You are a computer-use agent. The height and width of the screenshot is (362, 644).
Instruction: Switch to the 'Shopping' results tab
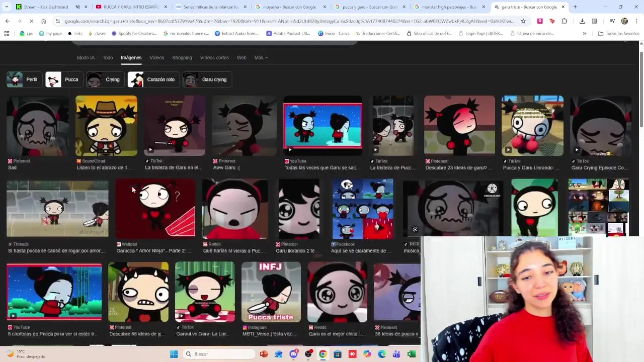coord(182,58)
